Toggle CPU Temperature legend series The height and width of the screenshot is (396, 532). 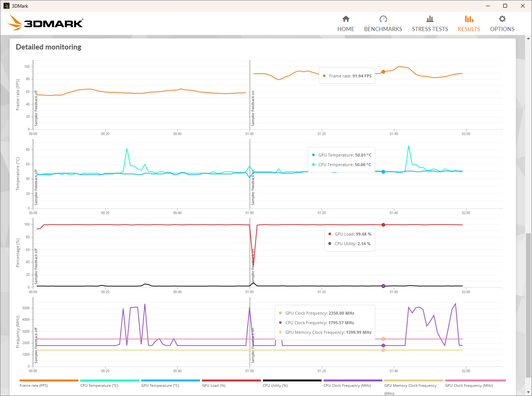99,385
